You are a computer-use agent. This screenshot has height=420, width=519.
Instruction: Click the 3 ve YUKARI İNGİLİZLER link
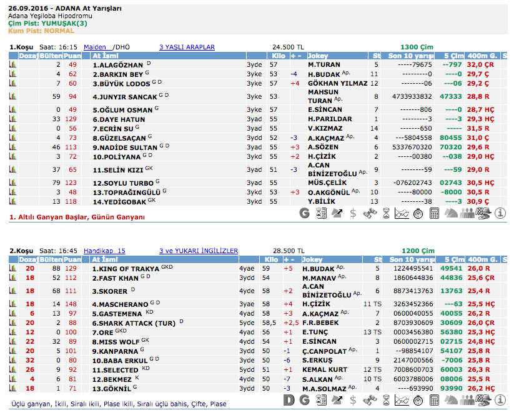coord(198,251)
